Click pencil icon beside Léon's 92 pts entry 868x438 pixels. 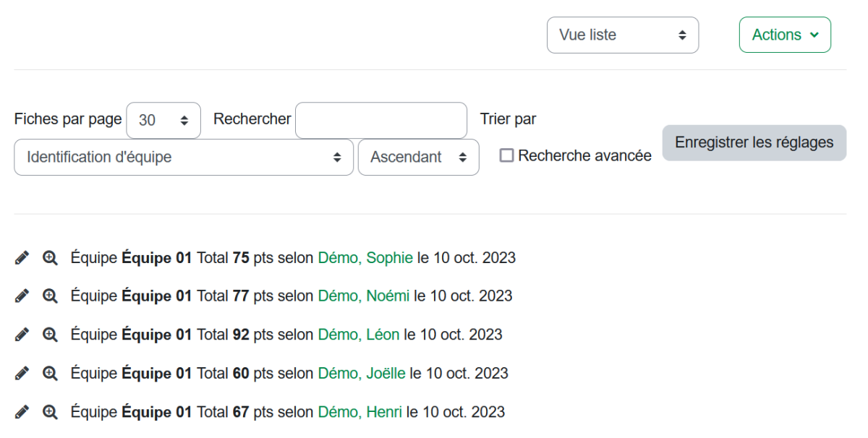coord(22,335)
